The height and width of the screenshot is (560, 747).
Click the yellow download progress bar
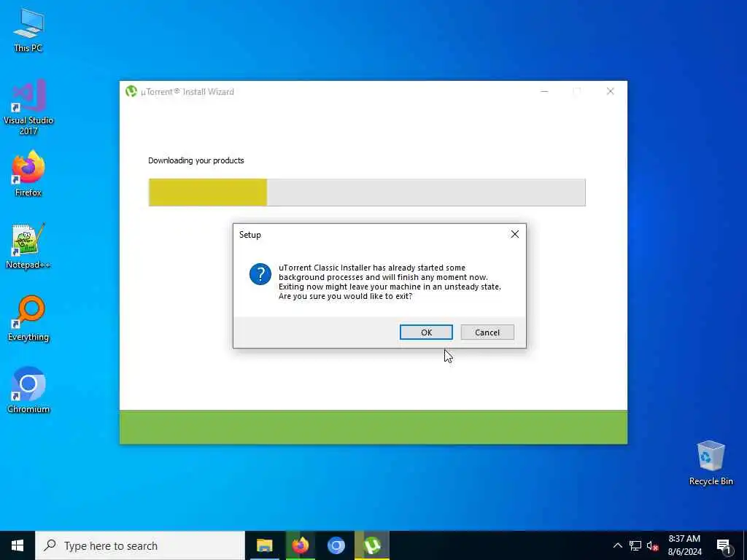point(367,192)
